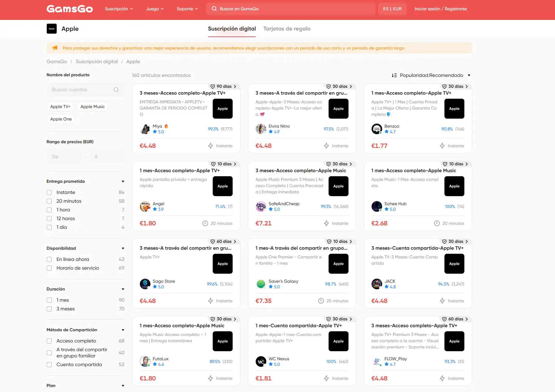
Task: Select the Suscripción digital tab
Action: [x=232, y=29]
